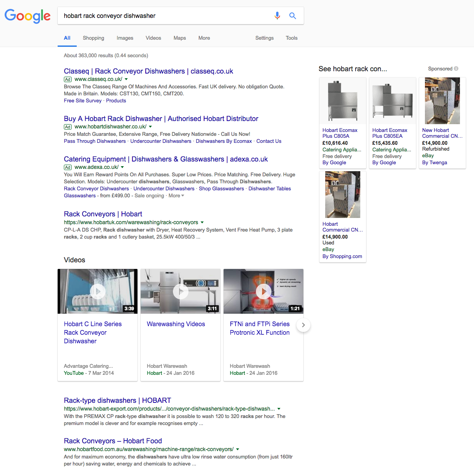
Task: Open Dishwasher Tables sitelink
Action: coord(270,189)
